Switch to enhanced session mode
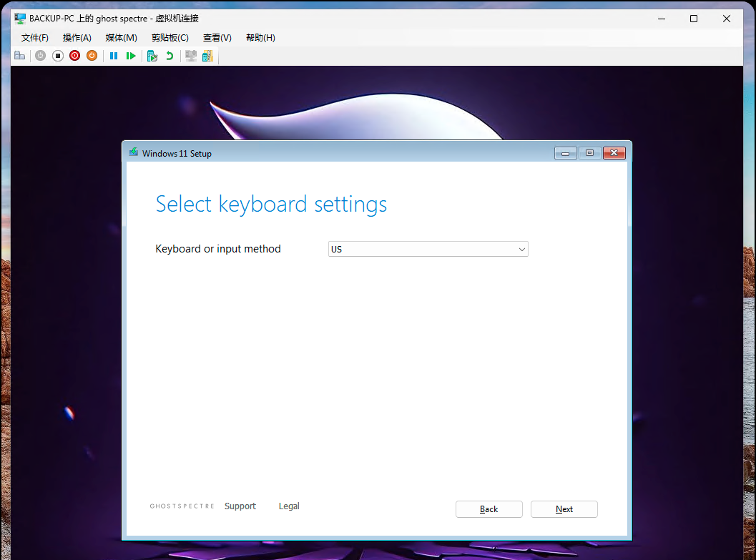 190,55
